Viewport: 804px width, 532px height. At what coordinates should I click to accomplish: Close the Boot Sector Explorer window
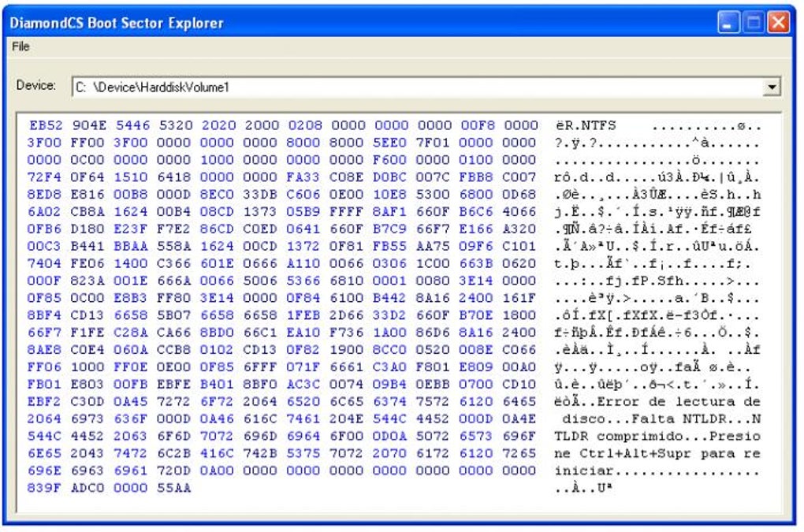[778, 23]
